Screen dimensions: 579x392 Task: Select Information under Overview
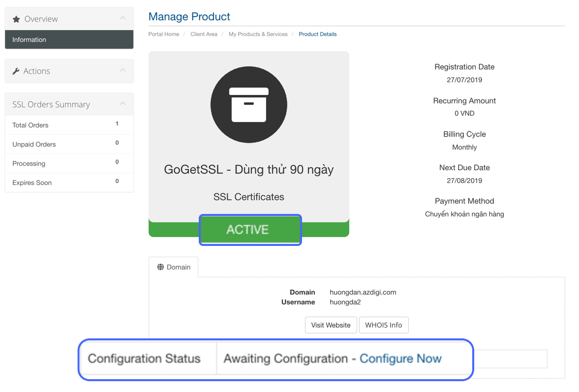coord(29,39)
